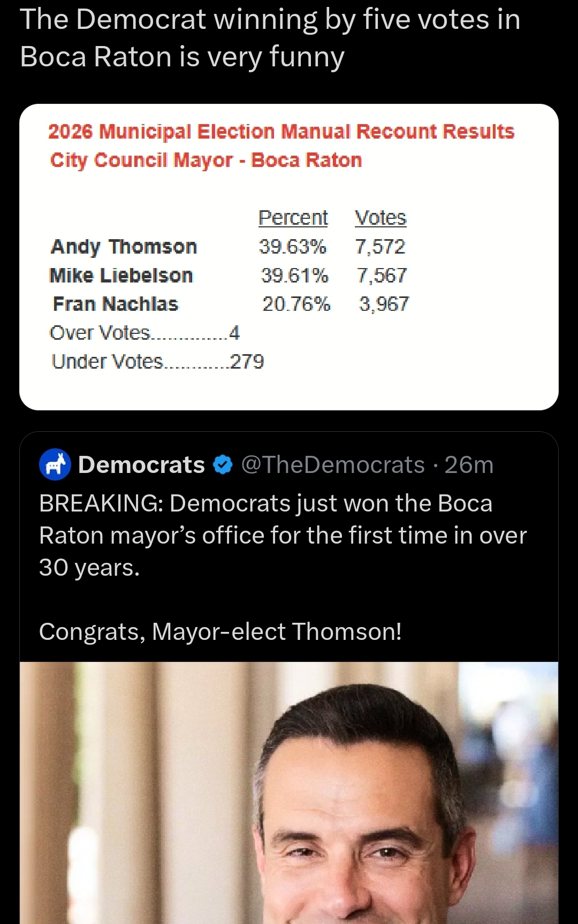
Task: Click the Votes column header
Action: (381, 218)
